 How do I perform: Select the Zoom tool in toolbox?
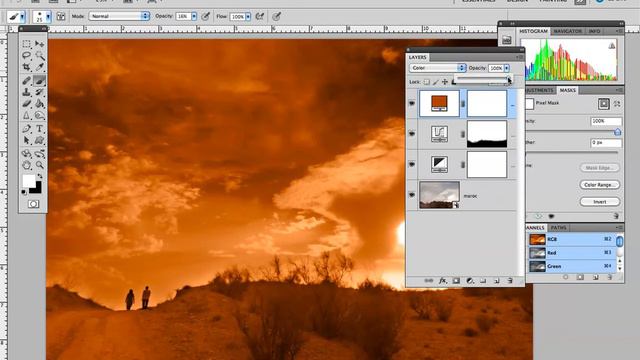click(40, 165)
